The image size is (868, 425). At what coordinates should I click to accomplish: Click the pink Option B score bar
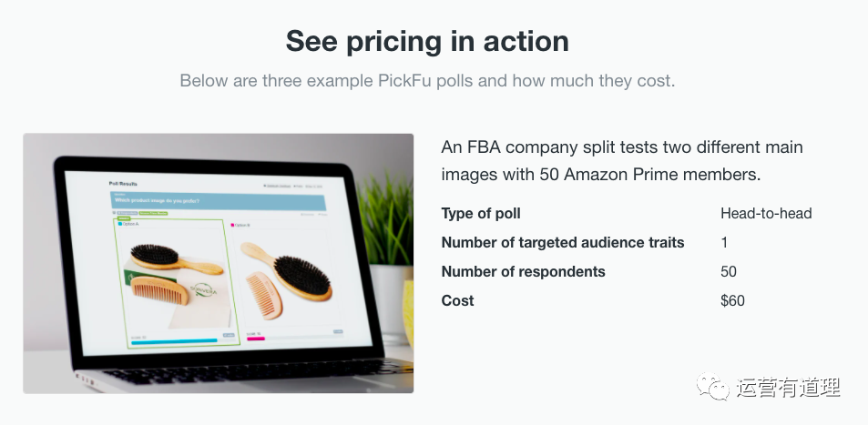pyautogui.click(x=256, y=339)
